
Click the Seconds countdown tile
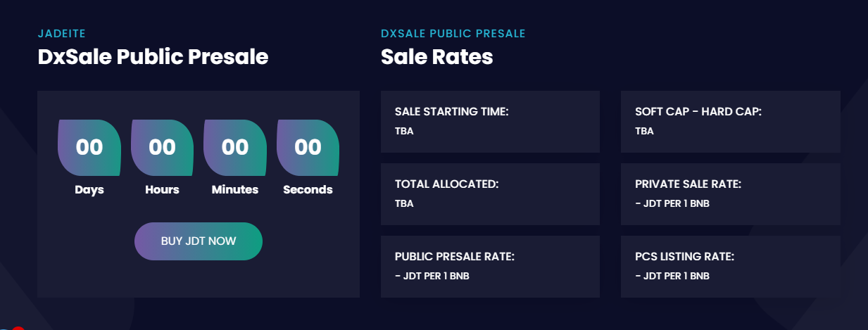click(308, 148)
